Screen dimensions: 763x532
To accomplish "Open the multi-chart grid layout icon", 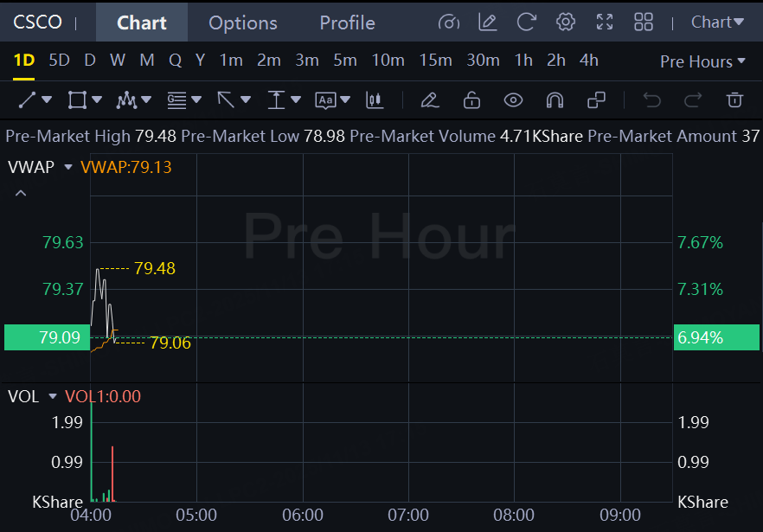I will 644,22.
